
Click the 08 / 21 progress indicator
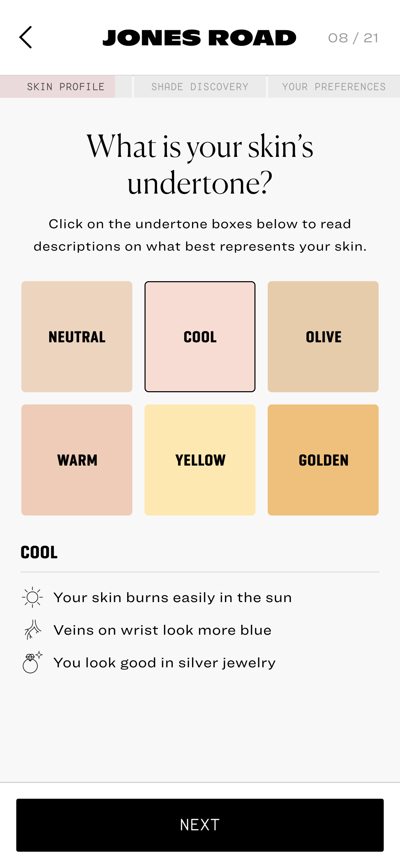coord(353,38)
